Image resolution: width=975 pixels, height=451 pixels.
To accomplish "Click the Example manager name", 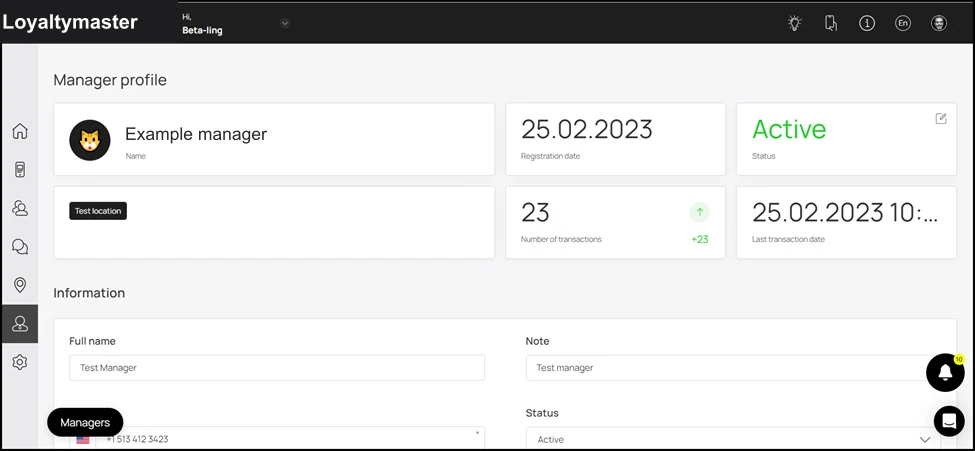I will click(x=196, y=134).
